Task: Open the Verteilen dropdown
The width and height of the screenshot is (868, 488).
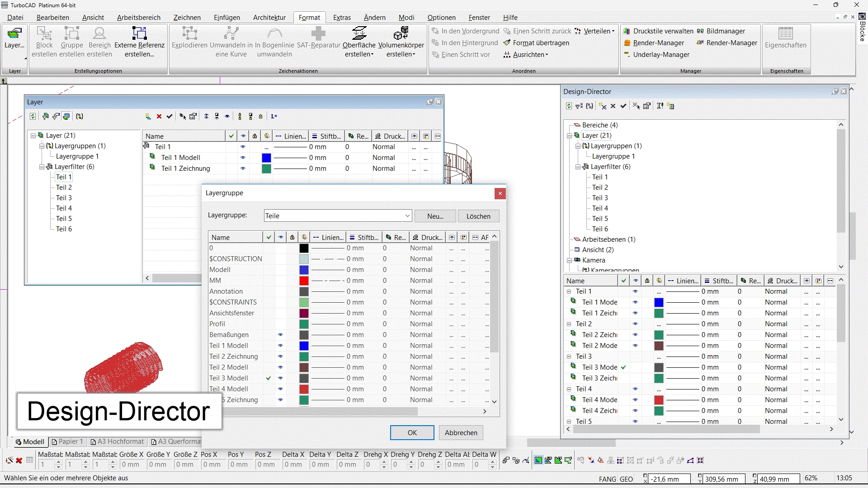Action: click(x=594, y=31)
